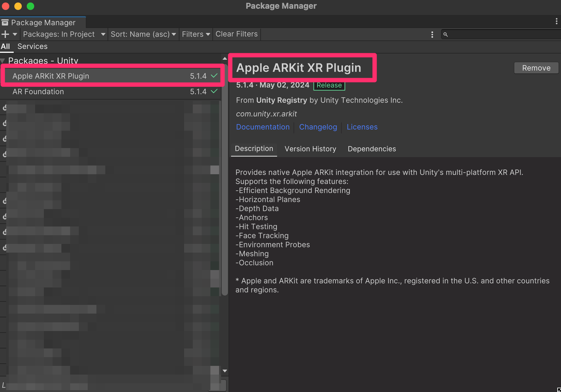Click the installed checkmark on Apple ARKit row

click(214, 76)
